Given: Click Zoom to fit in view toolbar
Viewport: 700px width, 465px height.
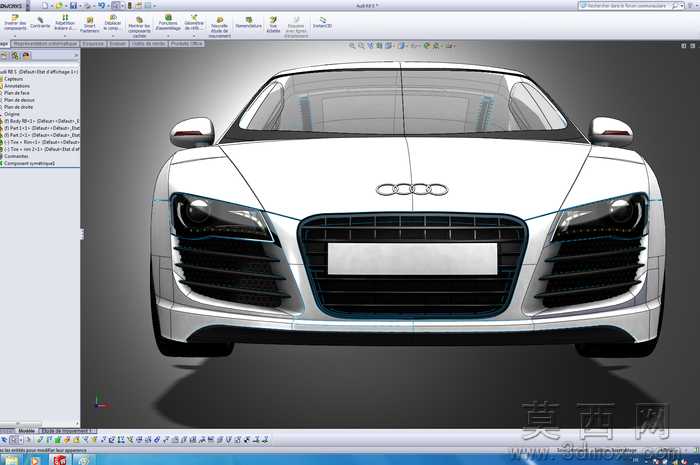Looking at the screenshot, I should click(x=352, y=46).
